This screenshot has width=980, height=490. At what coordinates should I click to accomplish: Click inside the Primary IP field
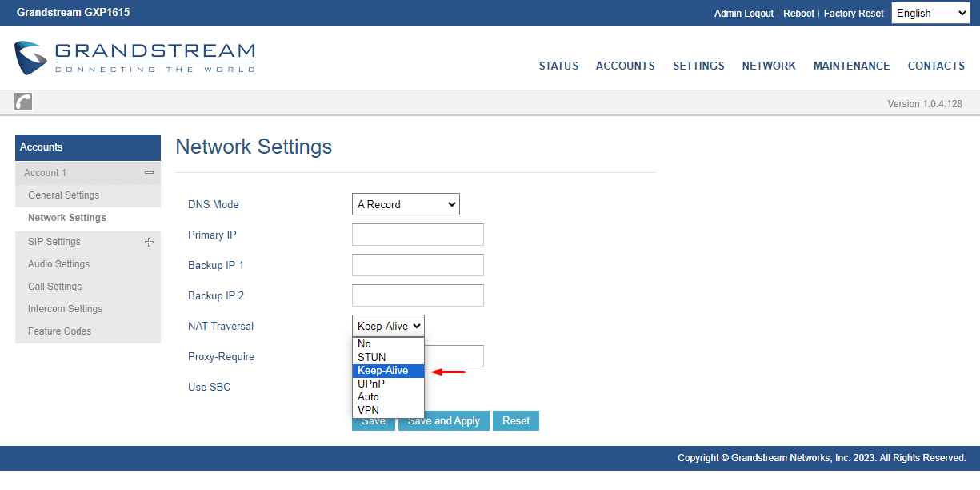point(418,235)
